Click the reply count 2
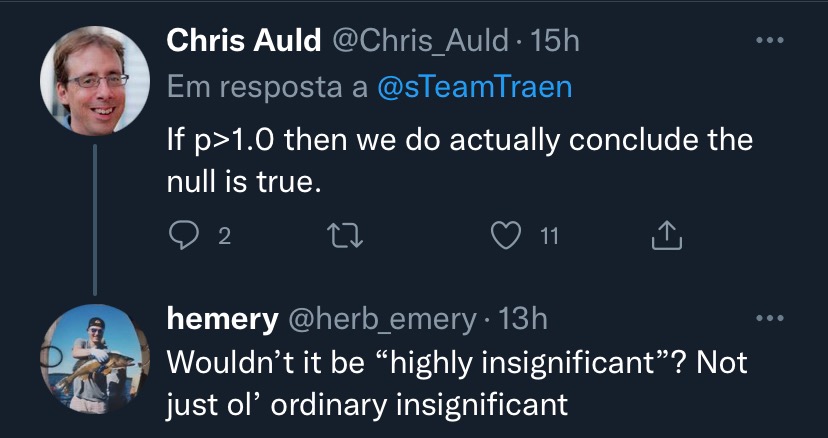 click(x=224, y=237)
